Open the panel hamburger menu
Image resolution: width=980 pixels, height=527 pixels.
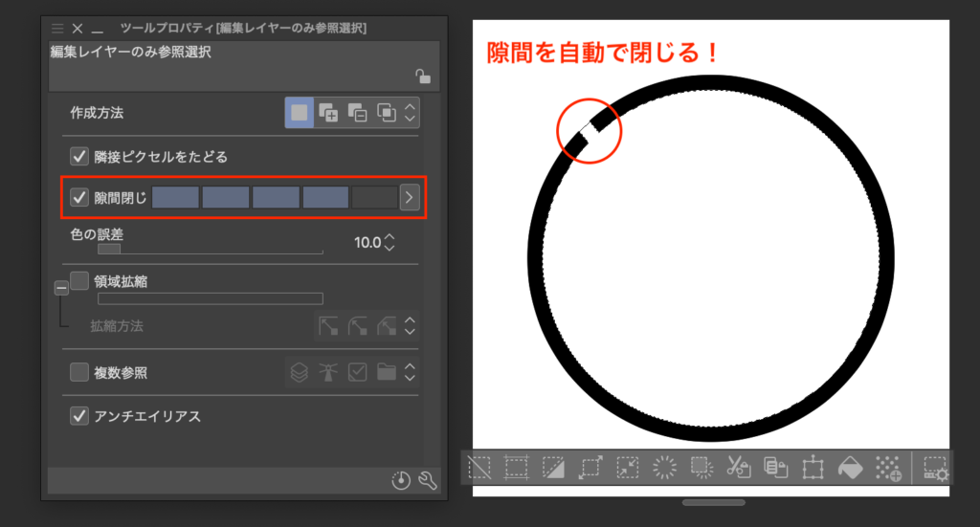57,29
